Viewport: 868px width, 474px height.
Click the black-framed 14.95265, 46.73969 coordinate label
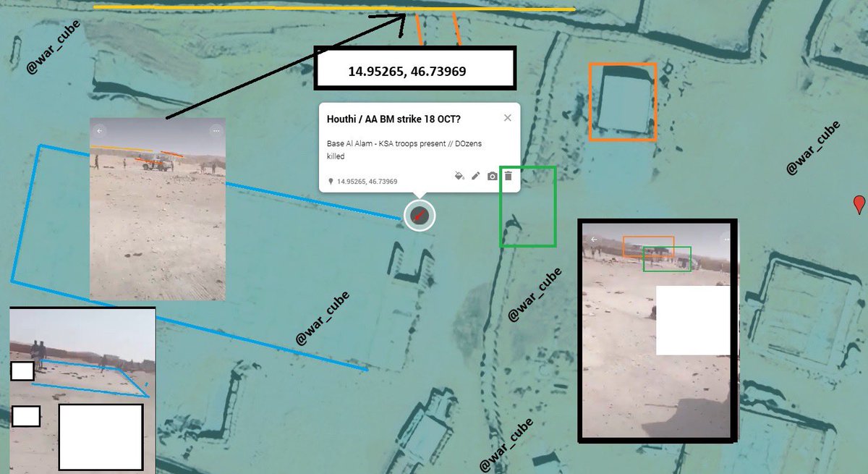414,69
